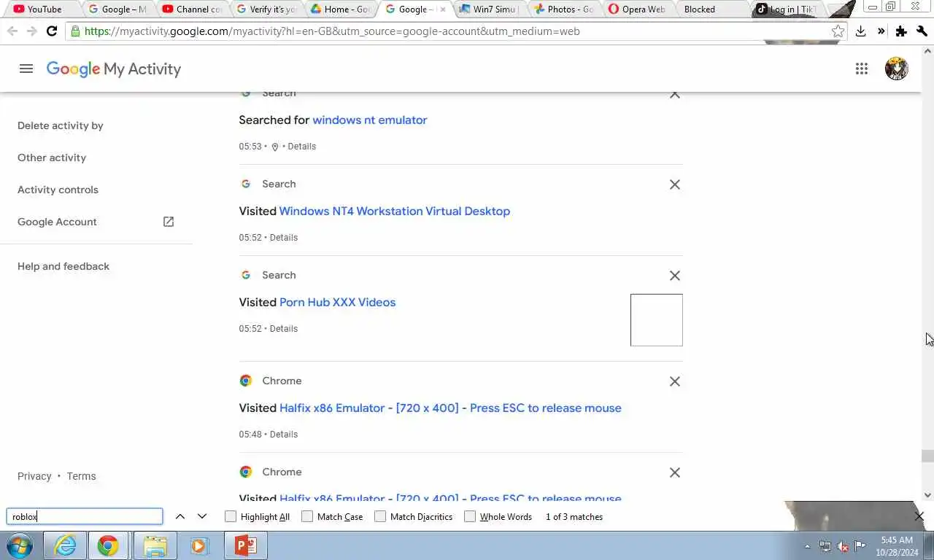Image resolution: width=934 pixels, height=560 pixels.
Task: Open Chrome from the taskbar
Action: pos(108,545)
